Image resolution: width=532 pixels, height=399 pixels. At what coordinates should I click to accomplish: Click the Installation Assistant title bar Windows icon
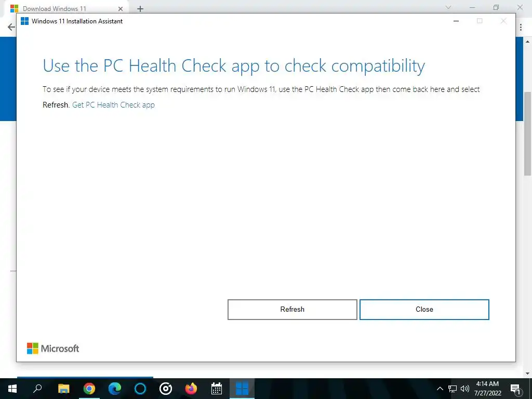pos(24,21)
